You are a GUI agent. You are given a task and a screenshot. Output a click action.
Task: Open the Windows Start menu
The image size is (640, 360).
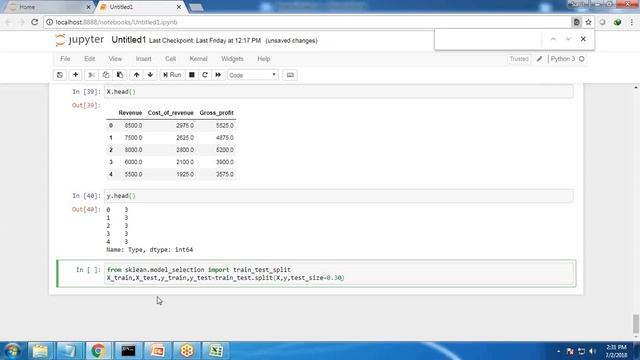tap(11, 351)
